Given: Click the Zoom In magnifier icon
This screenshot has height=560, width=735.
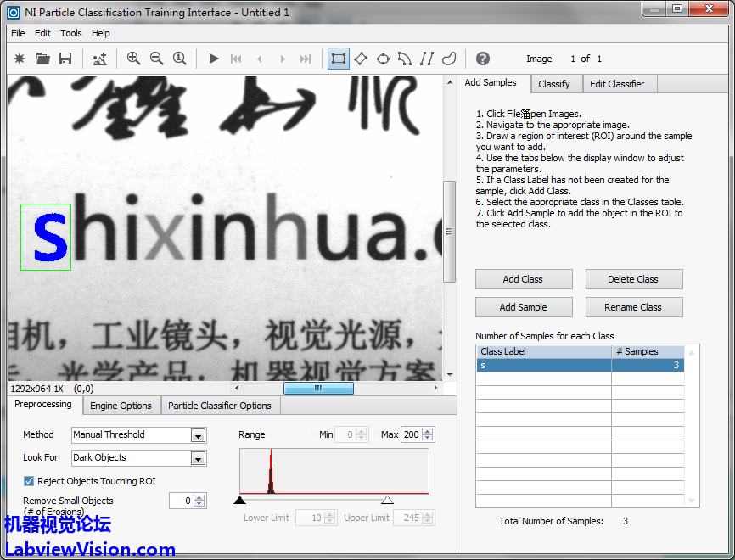Looking at the screenshot, I should [133, 59].
